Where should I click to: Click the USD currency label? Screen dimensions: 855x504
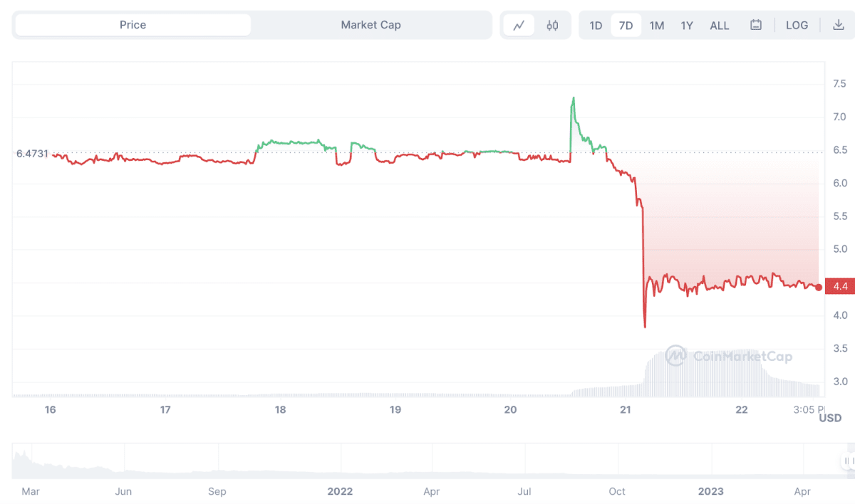830,418
